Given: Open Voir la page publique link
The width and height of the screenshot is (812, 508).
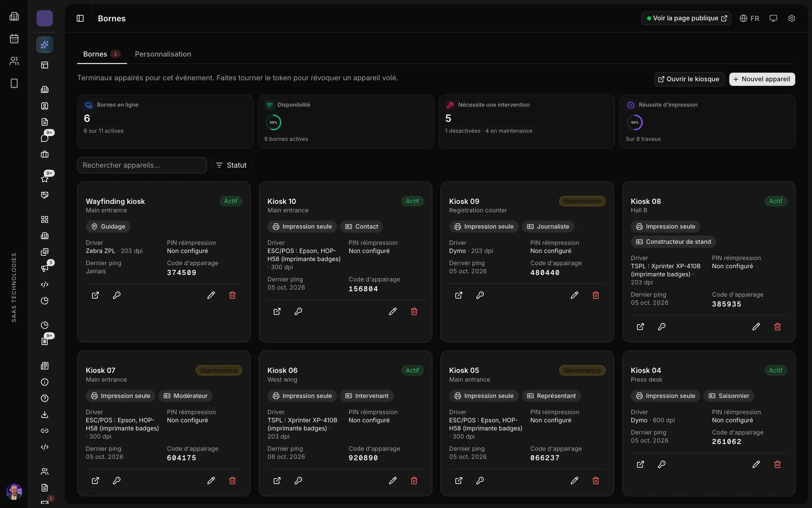Looking at the screenshot, I should 686,18.
